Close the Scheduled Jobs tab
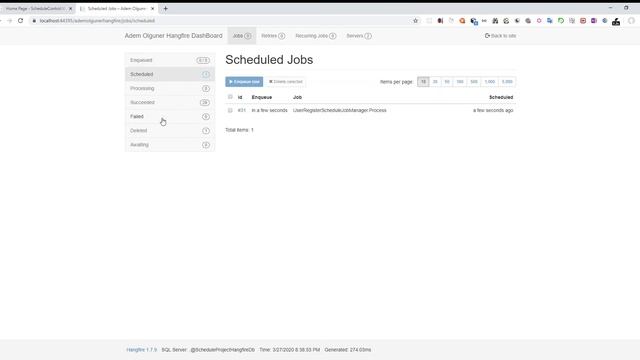Image resolution: width=640 pixels, height=360 pixels. click(x=152, y=9)
